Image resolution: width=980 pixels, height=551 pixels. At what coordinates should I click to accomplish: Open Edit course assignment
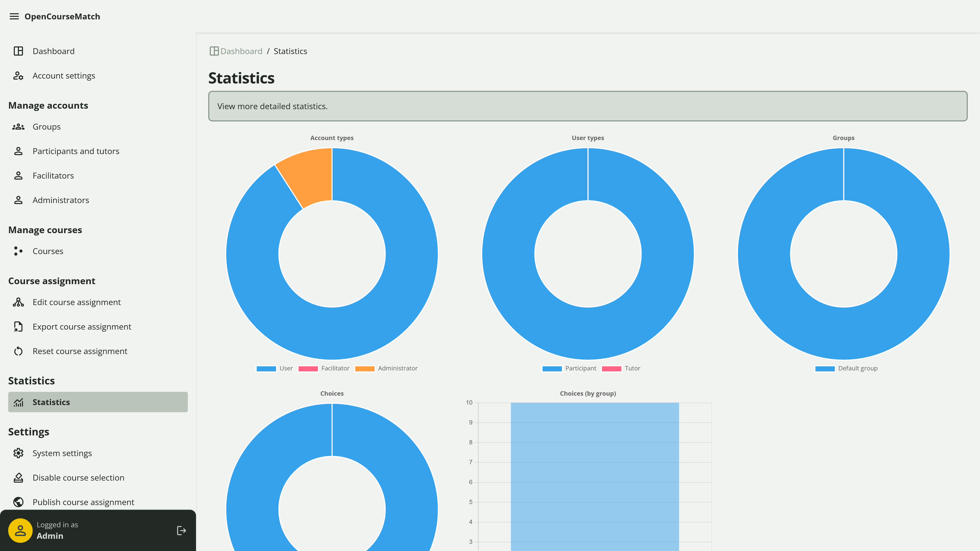(x=98, y=302)
